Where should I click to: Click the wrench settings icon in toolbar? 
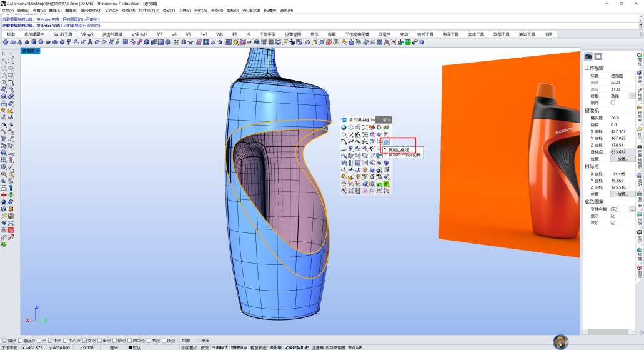292,42
